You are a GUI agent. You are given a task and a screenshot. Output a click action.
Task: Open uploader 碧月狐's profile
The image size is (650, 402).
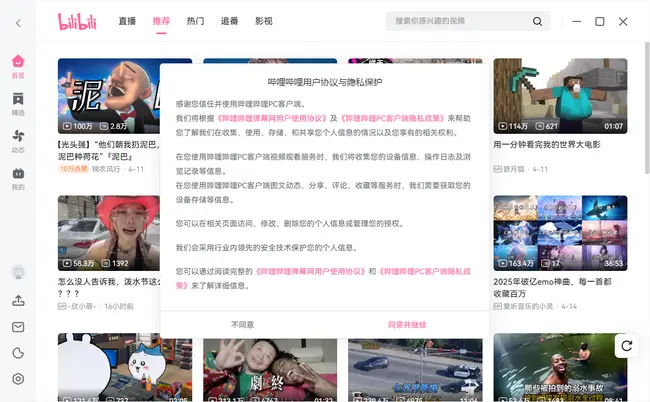[514, 169]
